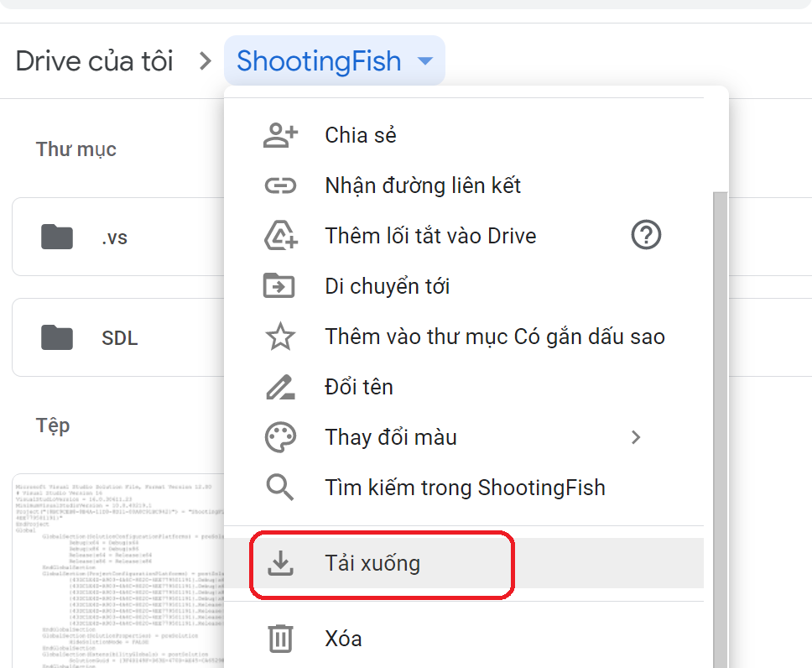Click the Thư mục section heading
The width and height of the screenshot is (812, 668).
point(76,149)
